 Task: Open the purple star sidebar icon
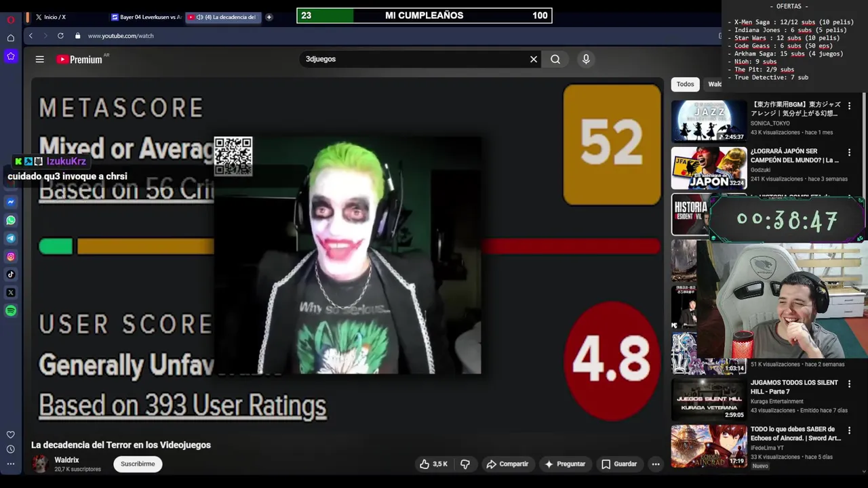pos(11,56)
